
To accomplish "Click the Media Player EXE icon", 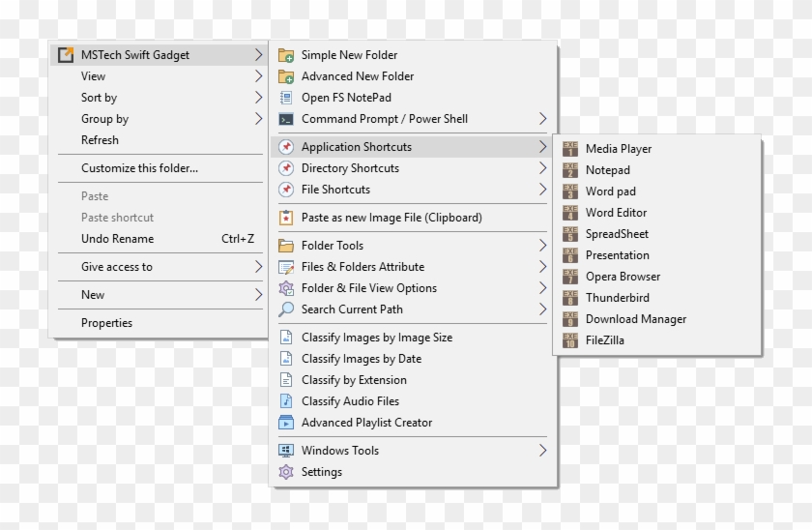I will pos(570,149).
